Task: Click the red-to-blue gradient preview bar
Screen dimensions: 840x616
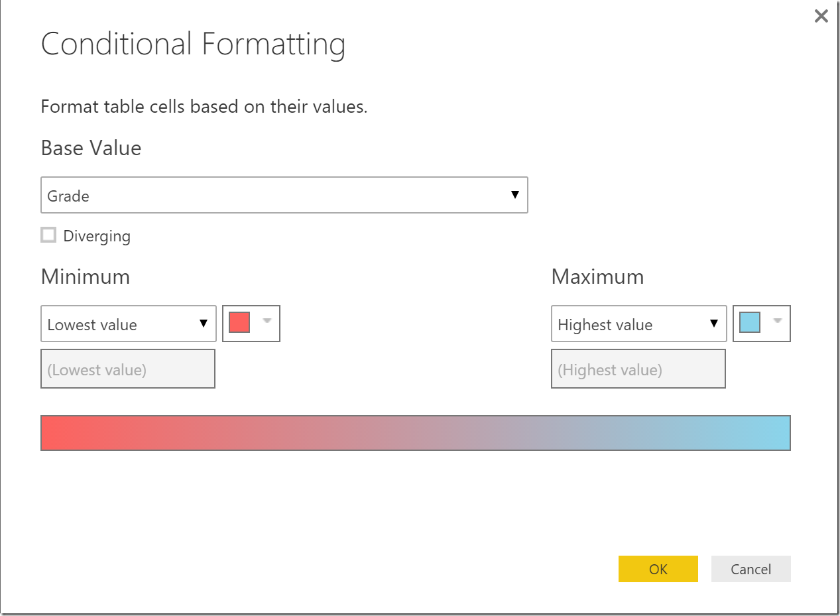Action: (x=415, y=433)
